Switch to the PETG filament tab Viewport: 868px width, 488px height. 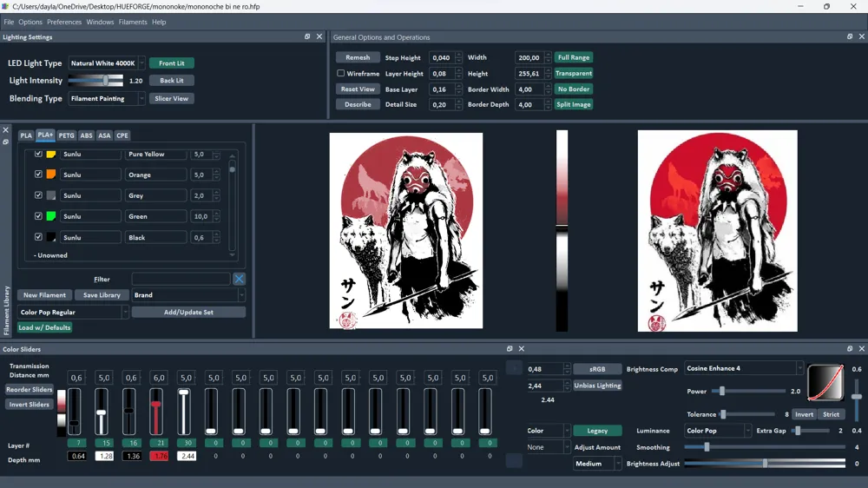point(67,135)
